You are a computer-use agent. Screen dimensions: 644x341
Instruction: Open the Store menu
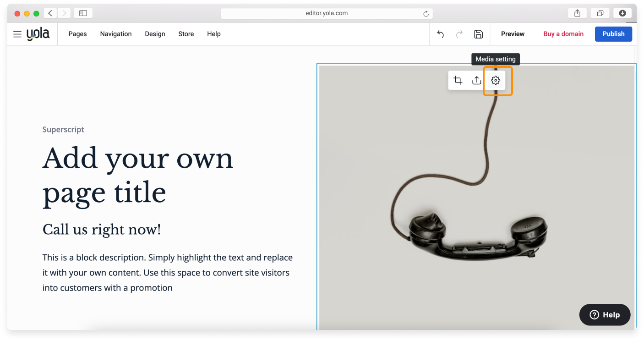coord(186,34)
